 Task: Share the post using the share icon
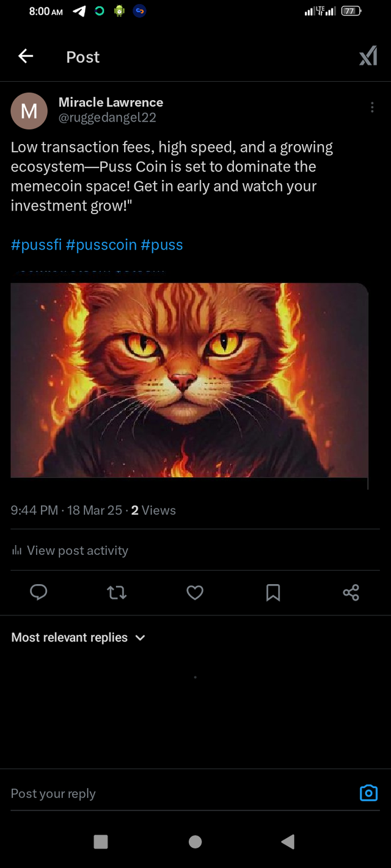[x=351, y=592]
